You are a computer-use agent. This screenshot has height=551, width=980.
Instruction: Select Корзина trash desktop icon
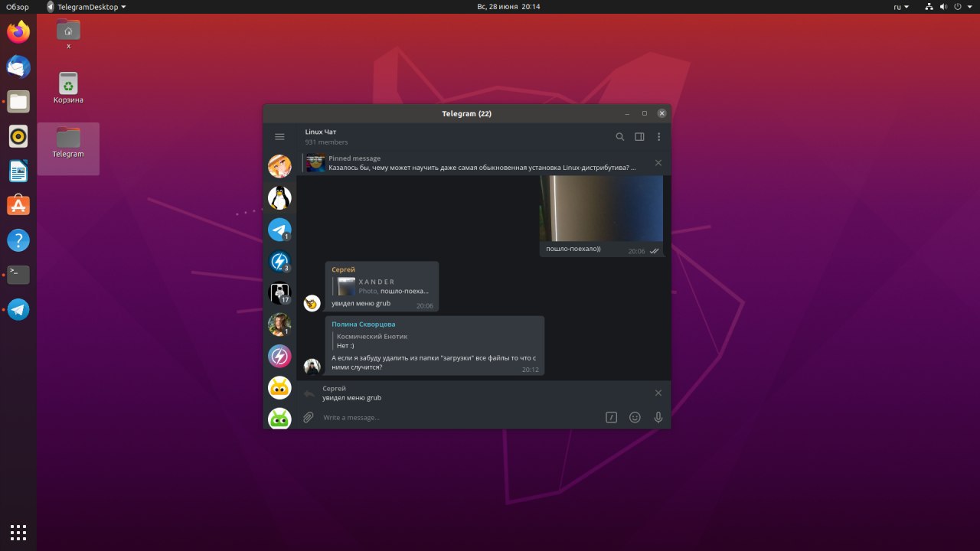(x=68, y=87)
